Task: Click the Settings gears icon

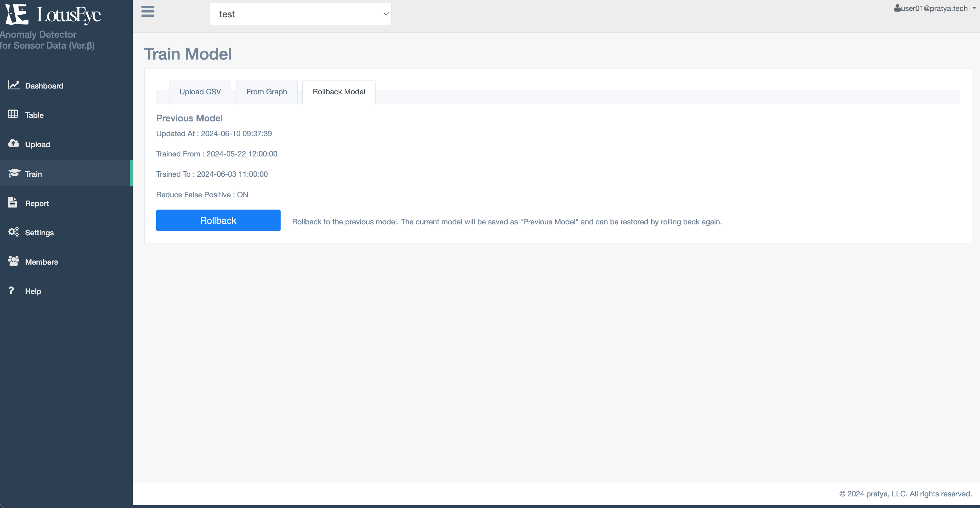Action: (x=14, y=231)
